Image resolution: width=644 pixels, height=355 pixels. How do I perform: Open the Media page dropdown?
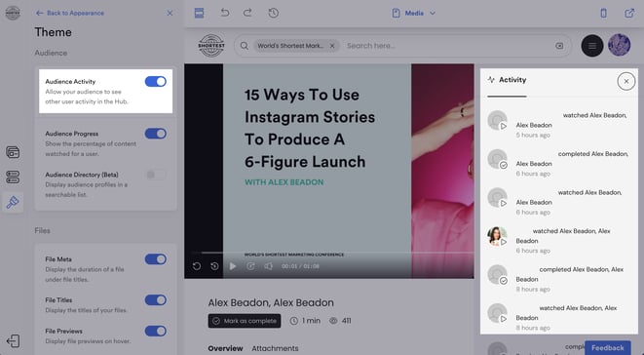414,13
